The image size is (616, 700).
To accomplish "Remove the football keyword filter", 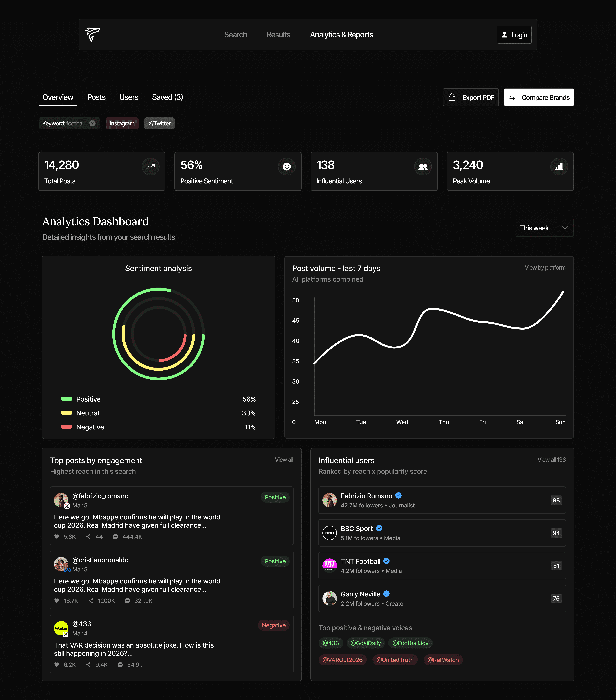I will tap(92, 123).
